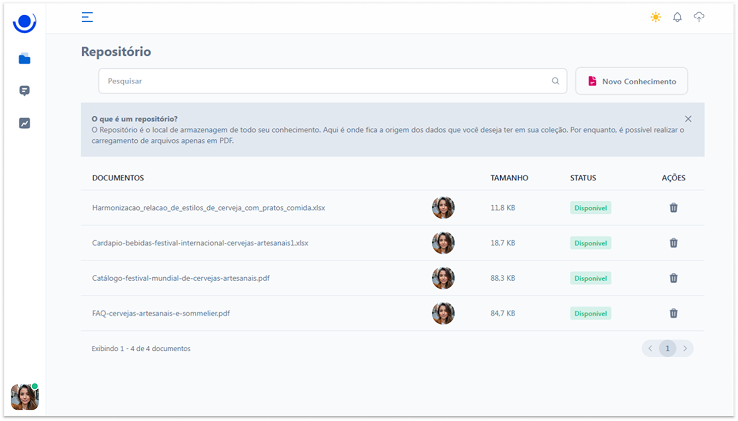Go to next page with right chevron
Image resolution: width=738 pixels, height=421 pixels.
point(685,348)
